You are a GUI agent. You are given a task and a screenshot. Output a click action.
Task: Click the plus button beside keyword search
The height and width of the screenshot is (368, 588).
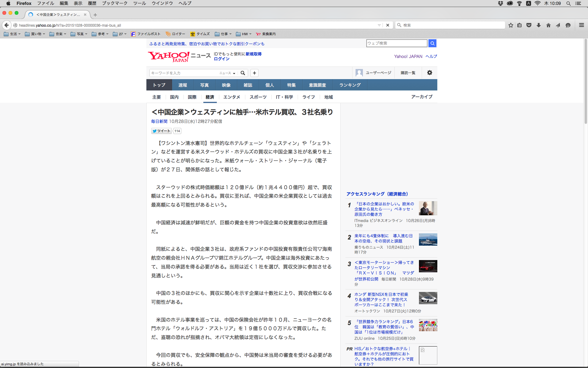[x=254, y=73]
